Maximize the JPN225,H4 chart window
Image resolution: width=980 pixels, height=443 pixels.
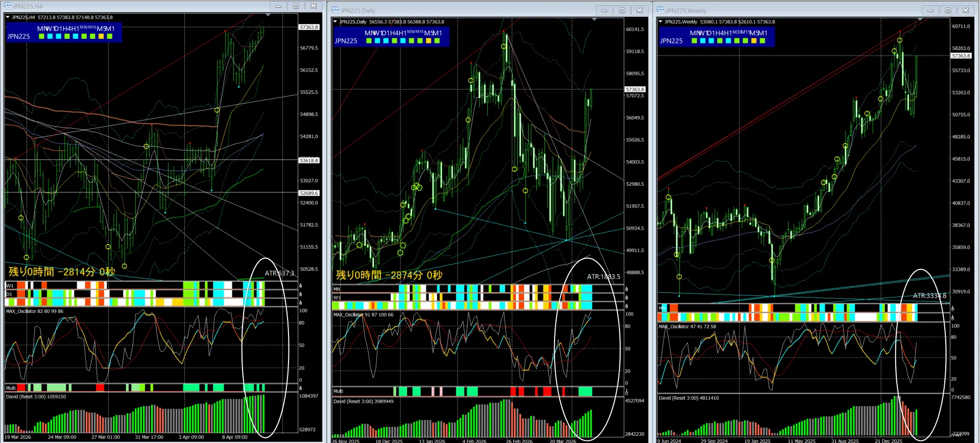pyautogui.click(x=296, y=6)
